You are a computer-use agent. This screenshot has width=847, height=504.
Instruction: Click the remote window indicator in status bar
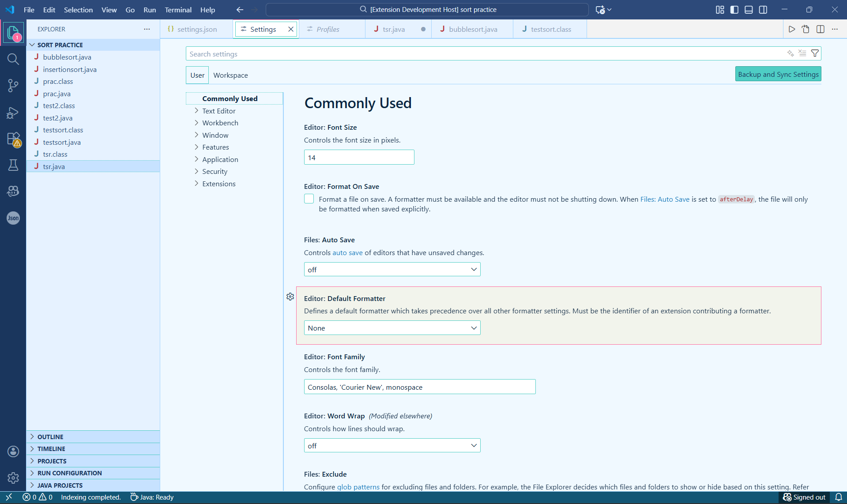point(9,497)
